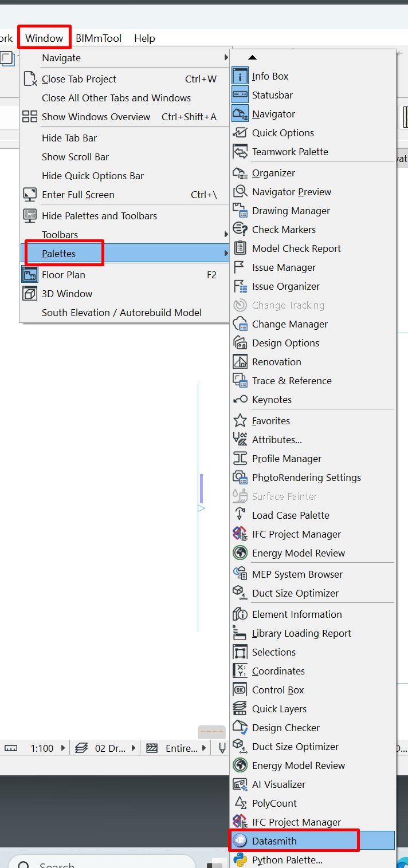408x868 pixels.
Task: Click the Renovation palette icon
Action: coord(240,361)
